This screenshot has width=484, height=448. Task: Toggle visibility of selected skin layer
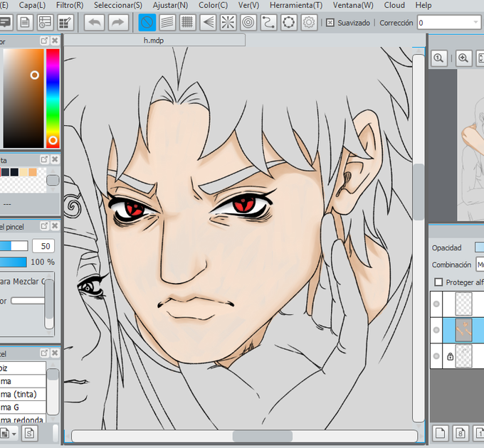pos(436,330)
